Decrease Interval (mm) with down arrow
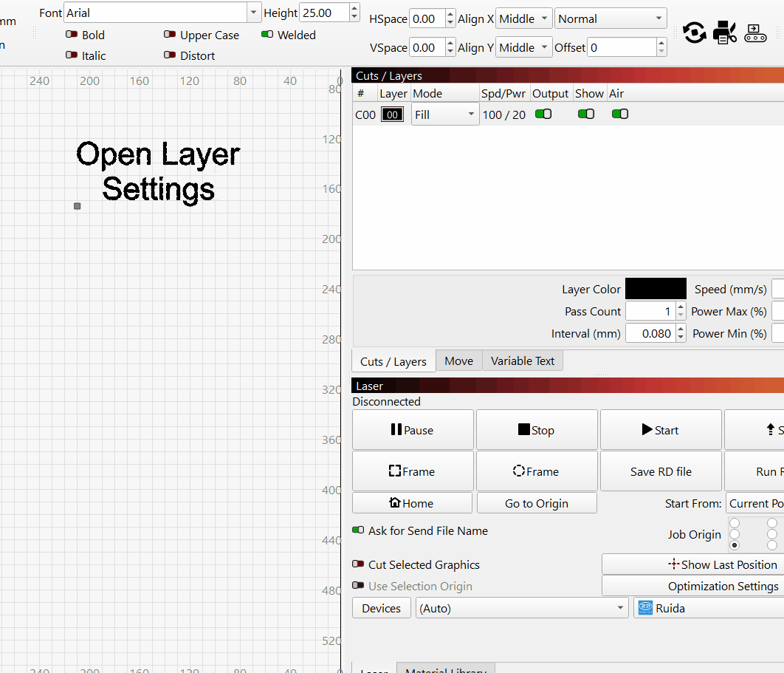Viewport: 784px width, 673px height. click(x=681, y=338)
